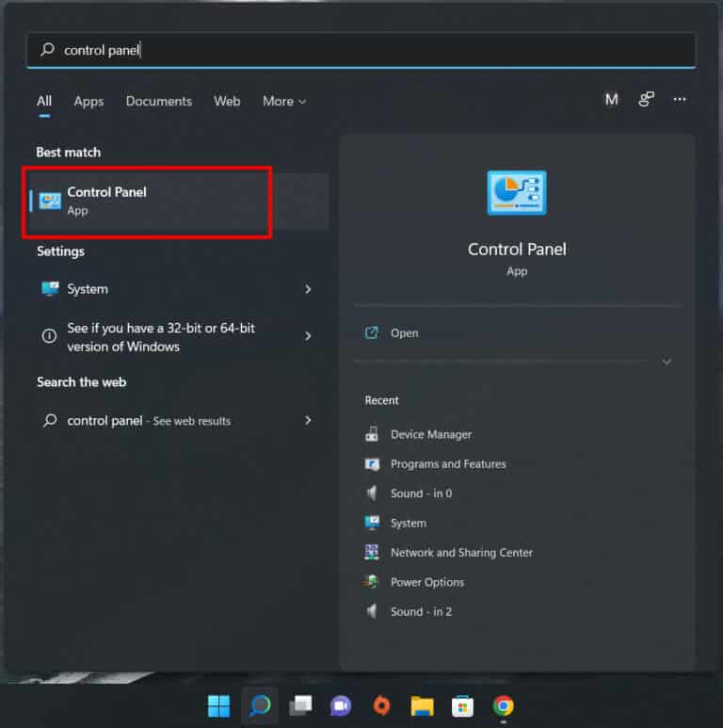Open recent Device Manager

coord(431,434)
